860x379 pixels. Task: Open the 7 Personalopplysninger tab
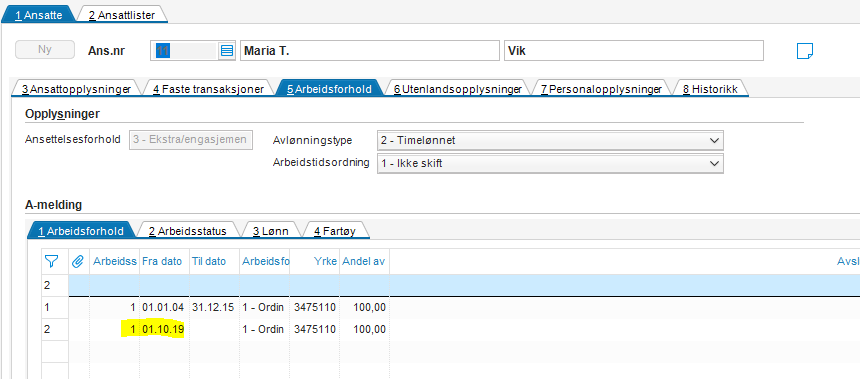pyautogui.click(x=601, y=89)
